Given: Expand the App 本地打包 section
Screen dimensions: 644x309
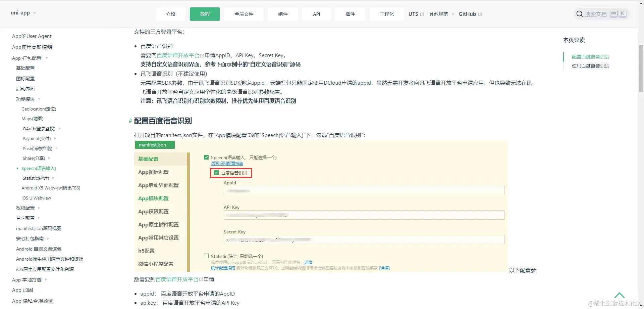Looking at the screenshot, I should [x=46, y=279].
